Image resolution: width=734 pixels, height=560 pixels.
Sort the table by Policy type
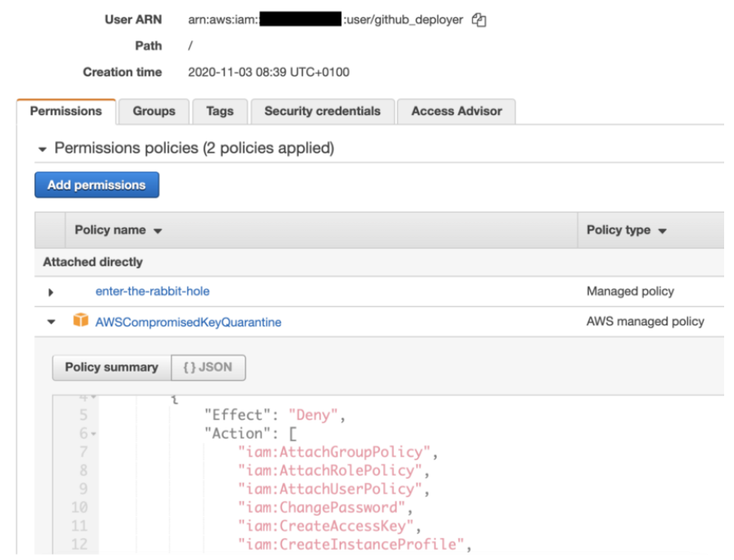[626, 230]
